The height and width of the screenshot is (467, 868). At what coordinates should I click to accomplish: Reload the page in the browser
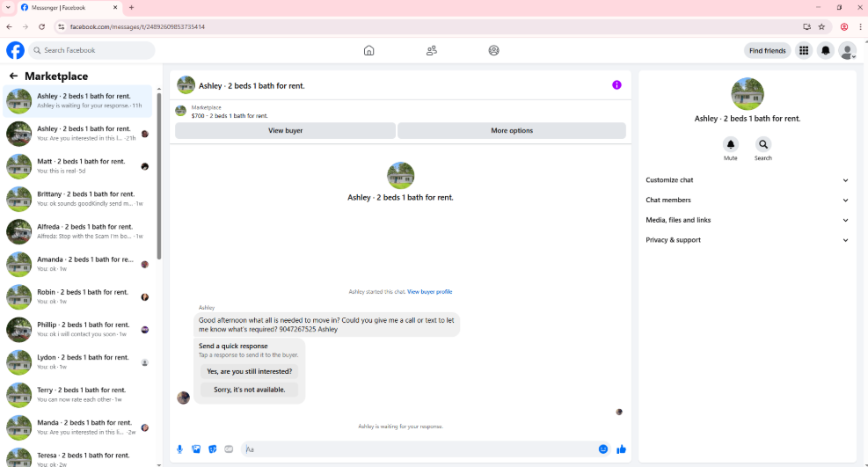41,26
